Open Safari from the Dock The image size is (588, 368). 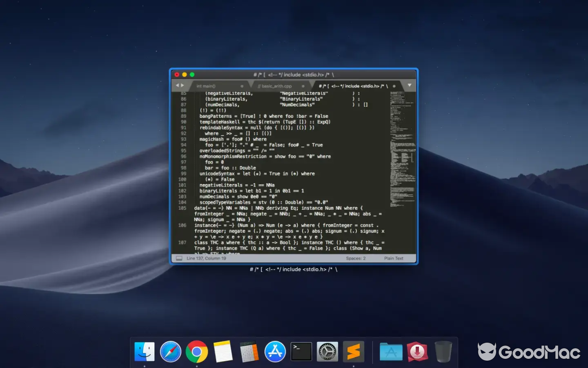pyautogui.click(x=170, y=351)
